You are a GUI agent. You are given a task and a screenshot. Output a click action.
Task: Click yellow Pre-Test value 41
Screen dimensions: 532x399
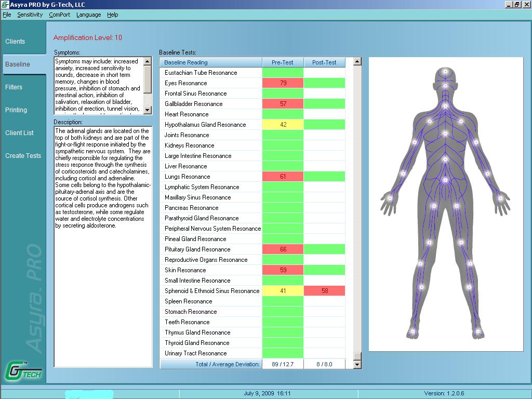(283, 291)
